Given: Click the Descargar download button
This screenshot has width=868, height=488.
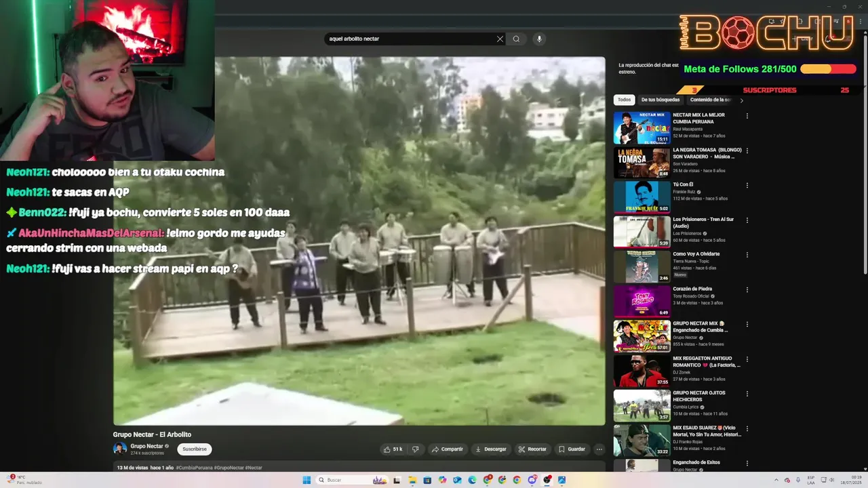Looking at the screenshot, I should (490, 449).
